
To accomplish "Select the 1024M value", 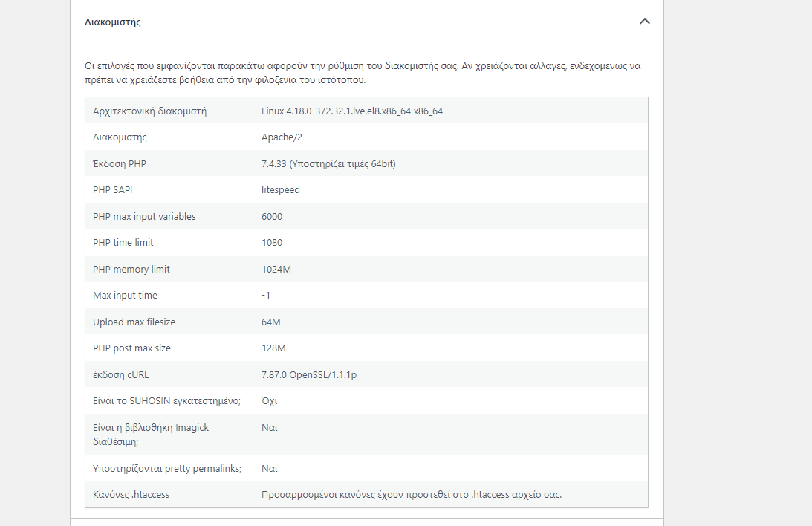I will pos(276,269).
